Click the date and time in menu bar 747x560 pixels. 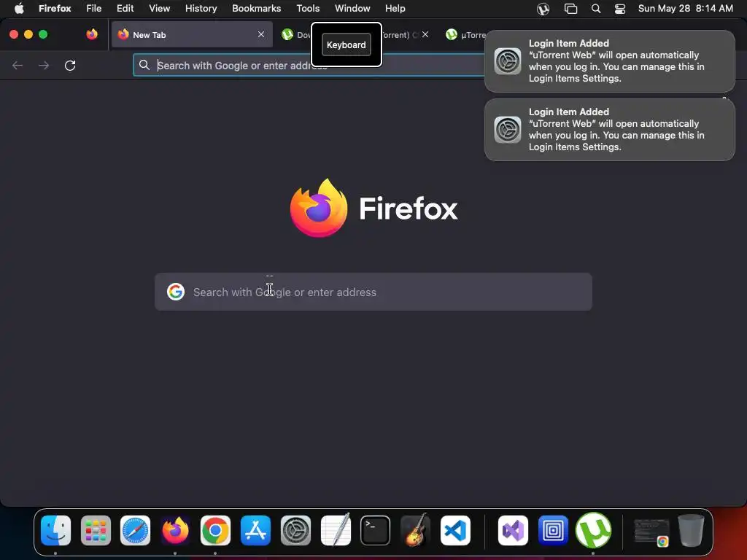tap(685, 8)
